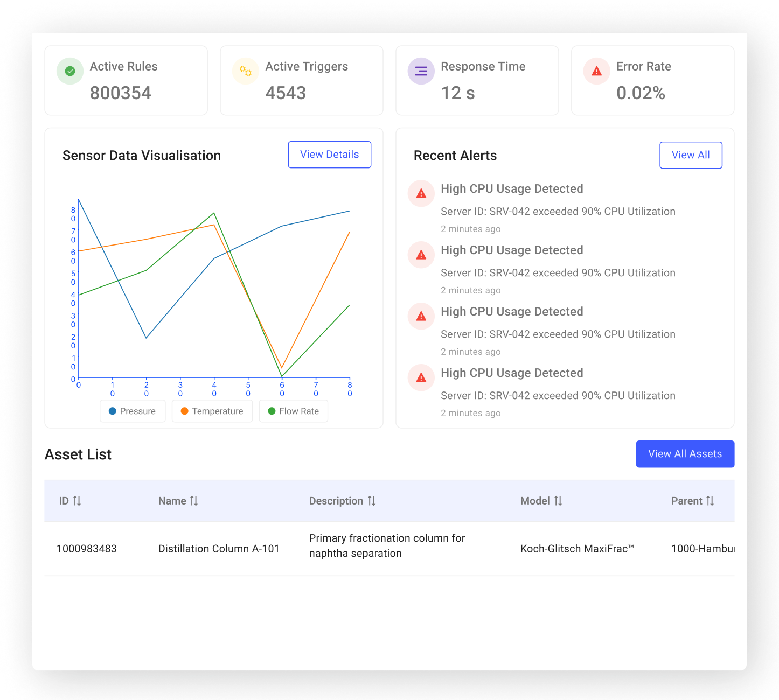Click the red warning Error Rate icon
This screenshot has height=700, width=779.
[x=596, y=71]
